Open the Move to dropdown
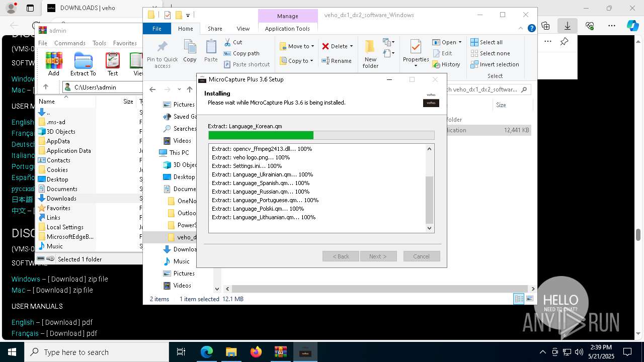 [297, 46]
